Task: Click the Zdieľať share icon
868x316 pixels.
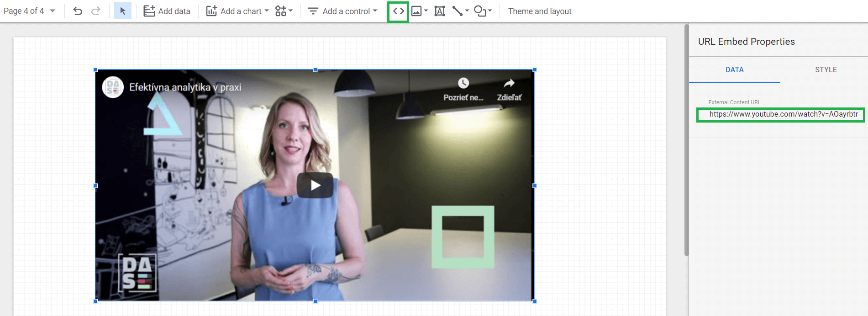Action: (509, 83)
